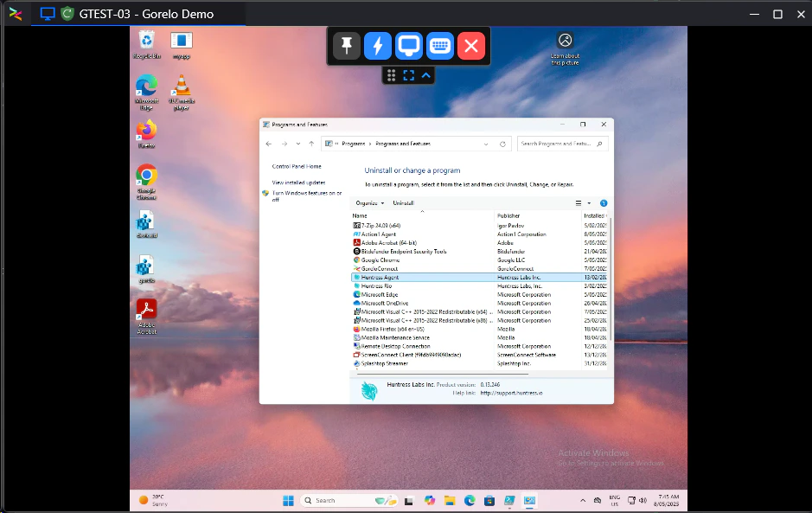Screen dimensions: 812x513
Task: Click the lightning bolt quick actions icon
Action: [x=378, y=46]
